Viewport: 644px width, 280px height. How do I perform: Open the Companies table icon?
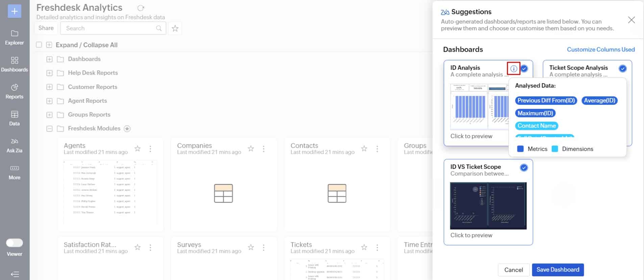[223, 193]
